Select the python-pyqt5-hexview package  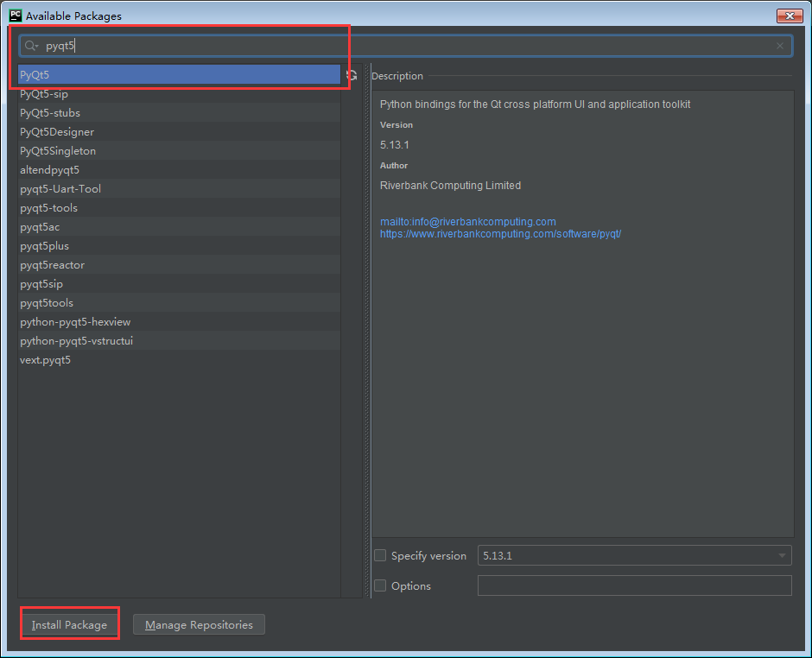pos(179,322)
